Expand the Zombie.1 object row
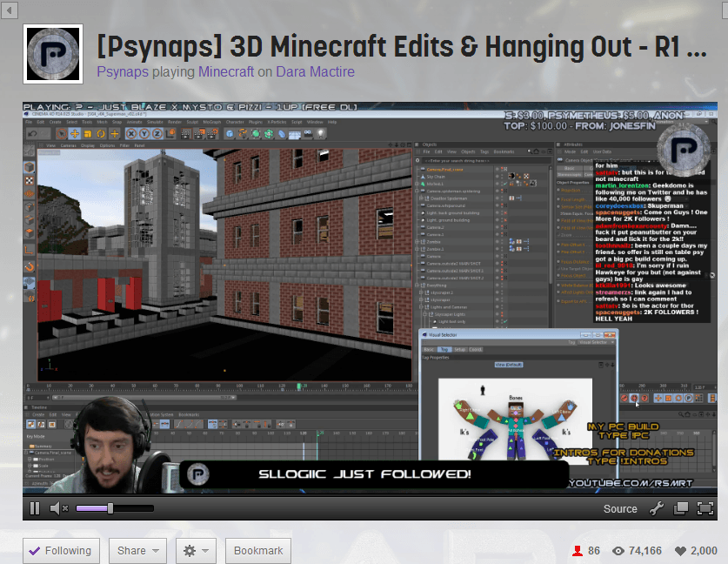This screenshot has height=564, width=728. coord(417,249)
